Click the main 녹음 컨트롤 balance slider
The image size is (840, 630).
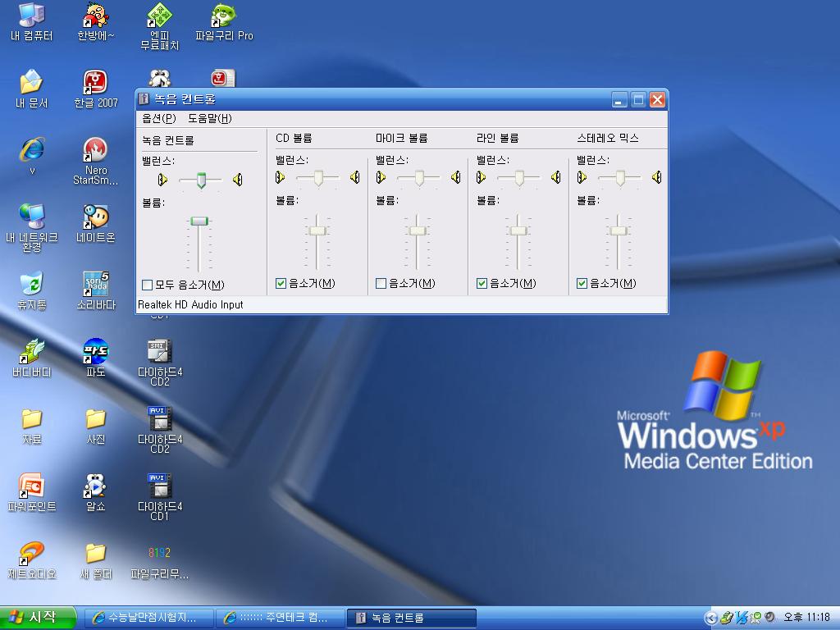[x=201, y=180]
